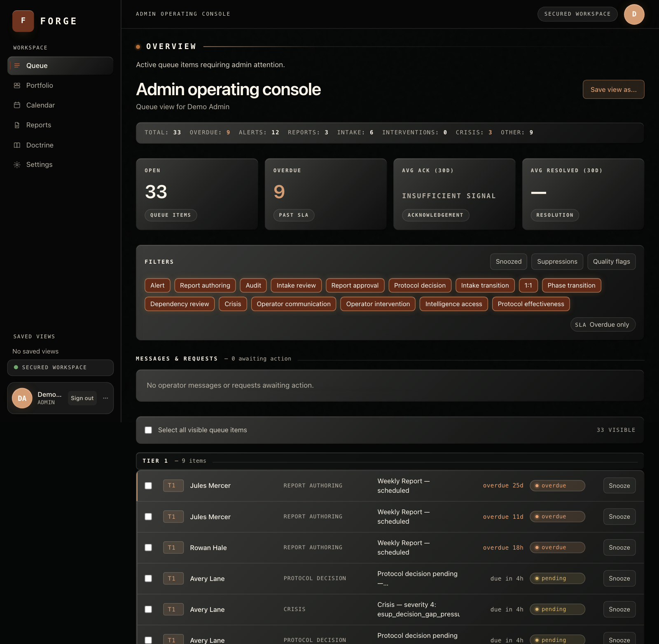Image resolution: width=659 pixels, height=644 pixels.
Task: Go to Calendar in the sidebar
Action: [x=60, y=105]
